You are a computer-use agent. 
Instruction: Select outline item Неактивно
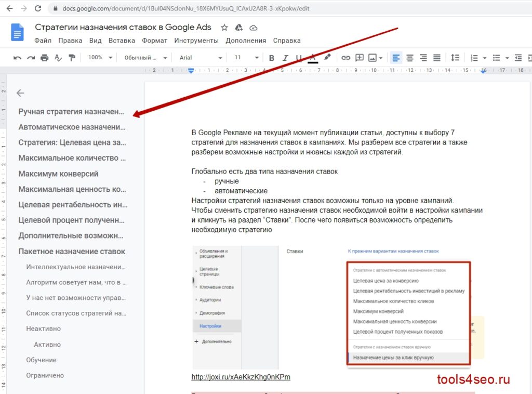point(44,329)
